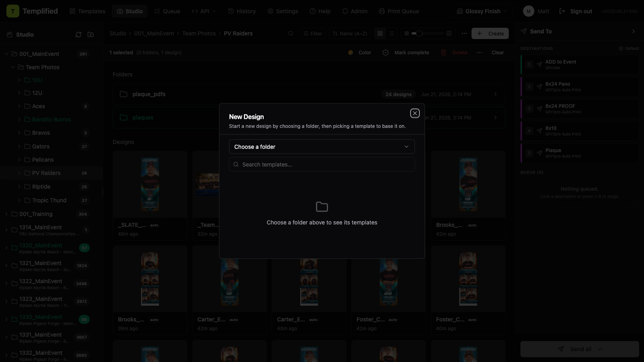Click the Studio breadcrumb link
This screenshot has width=644, height=362.
point(118,33)
